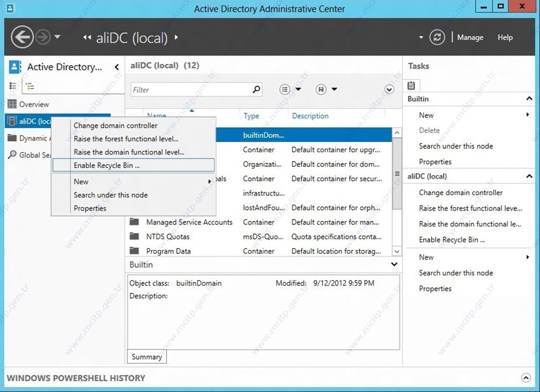540x392 pixels.
Task: Click the vertical scrollbar thumb of the list
Action: (397, 174)
